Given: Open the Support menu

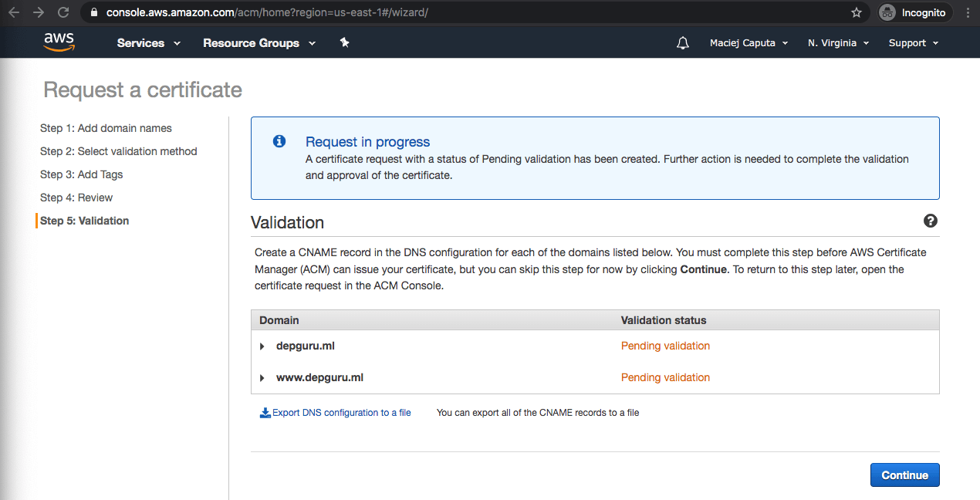Looking at the screenshot, I should [913, 43].
